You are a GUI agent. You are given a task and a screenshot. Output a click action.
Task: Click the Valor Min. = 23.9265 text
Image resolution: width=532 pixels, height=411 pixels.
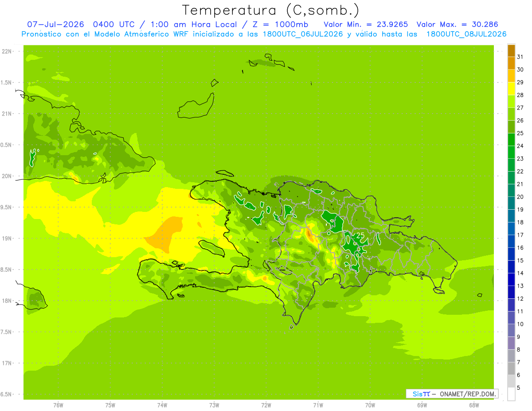tap(366, 24)
